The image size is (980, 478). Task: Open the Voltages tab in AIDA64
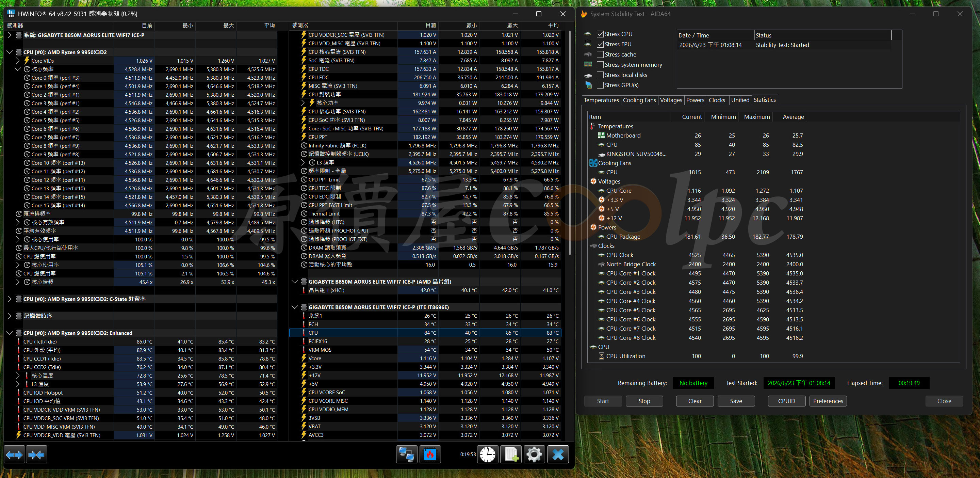671,100
